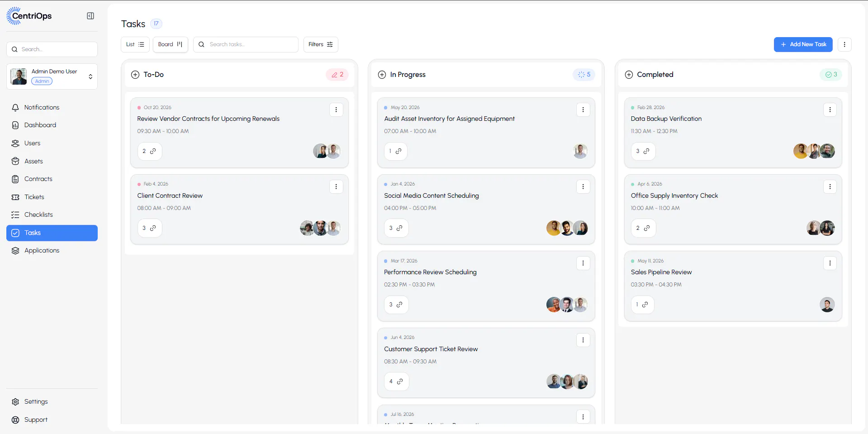Open the CentriOps logo home
This screenshot has height=434, width=868.
(x=29, y=16)
